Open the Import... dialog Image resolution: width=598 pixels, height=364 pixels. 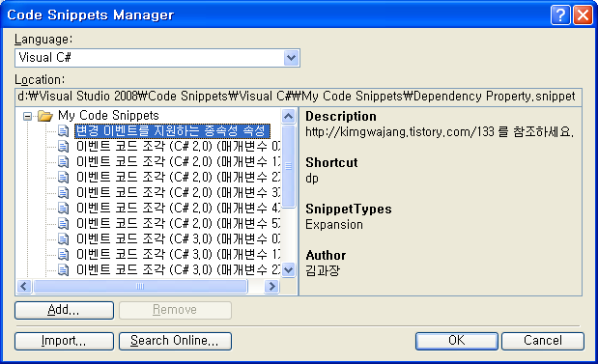click(x=64, y=341)
